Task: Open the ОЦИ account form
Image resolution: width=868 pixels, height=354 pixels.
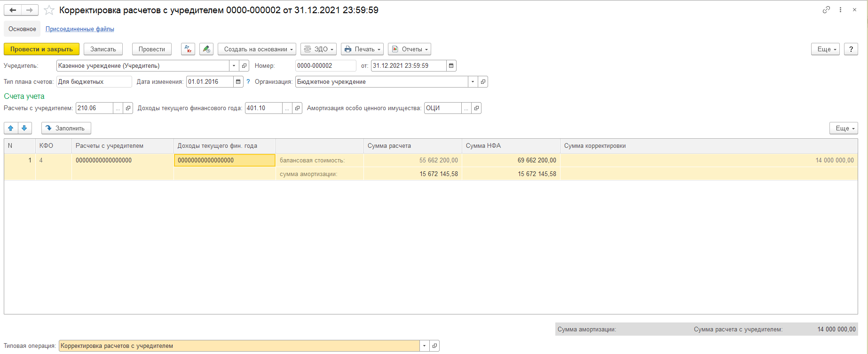Action: tap(476, 108)
